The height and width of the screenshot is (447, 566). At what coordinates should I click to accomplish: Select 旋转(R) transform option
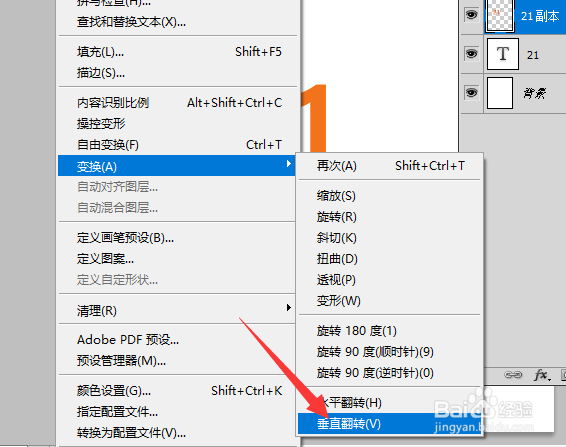click(x=390, y=217)
